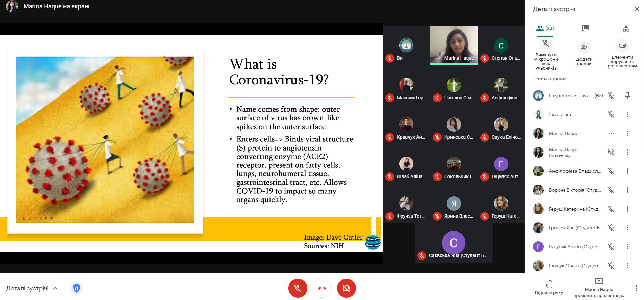
Task: Click muted mic icon on Кравчук Ан... tile
Action: pyautogui.click(x=390, y=137)
